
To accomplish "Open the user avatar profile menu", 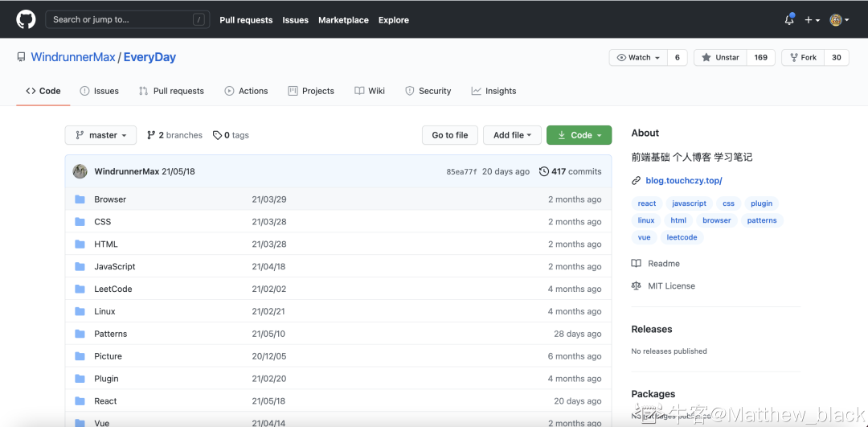I will [x=839, y=20].
